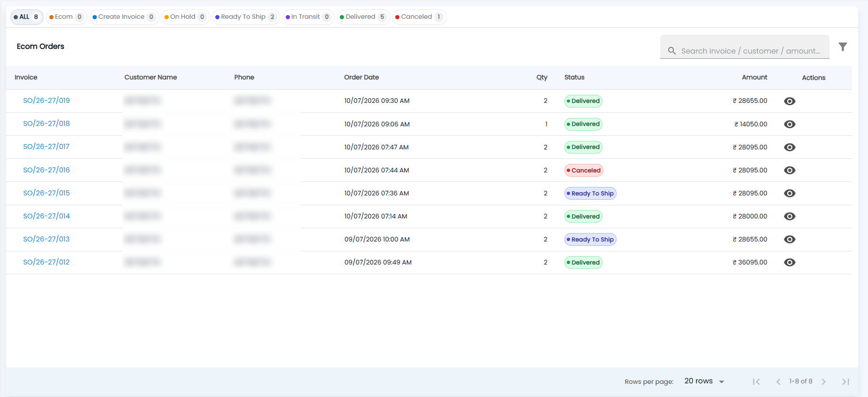Click Ready To Ship badge for SO/26-27/015
The height and width of the screenshot is (397, 868).
pyautogui.click(x=590, y=194)
